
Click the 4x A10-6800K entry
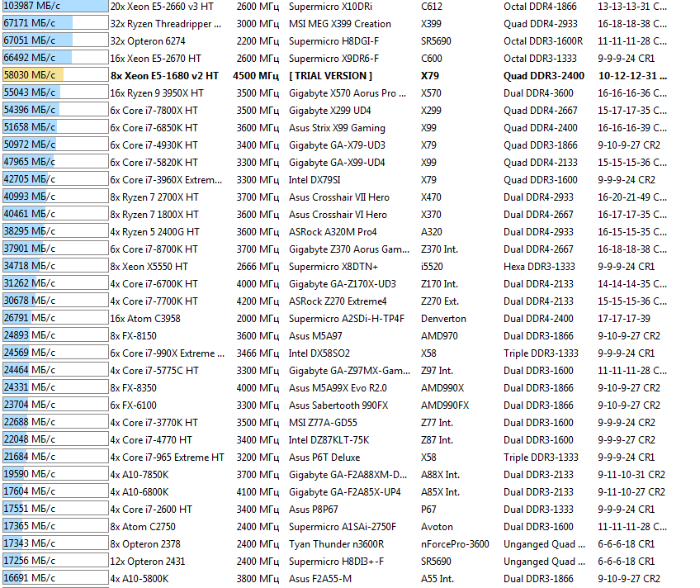[140, 494]
